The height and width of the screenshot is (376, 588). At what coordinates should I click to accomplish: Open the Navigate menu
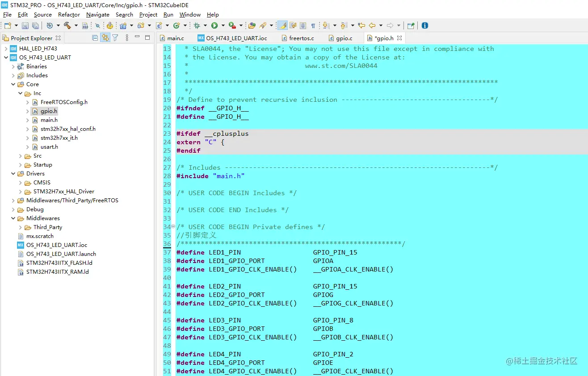pyautogui.click(x=98, y=15)
